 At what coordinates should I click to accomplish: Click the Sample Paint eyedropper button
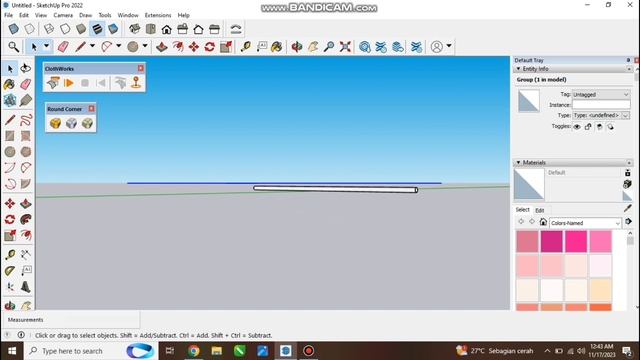pyautogui.click(x=627, y=209)
